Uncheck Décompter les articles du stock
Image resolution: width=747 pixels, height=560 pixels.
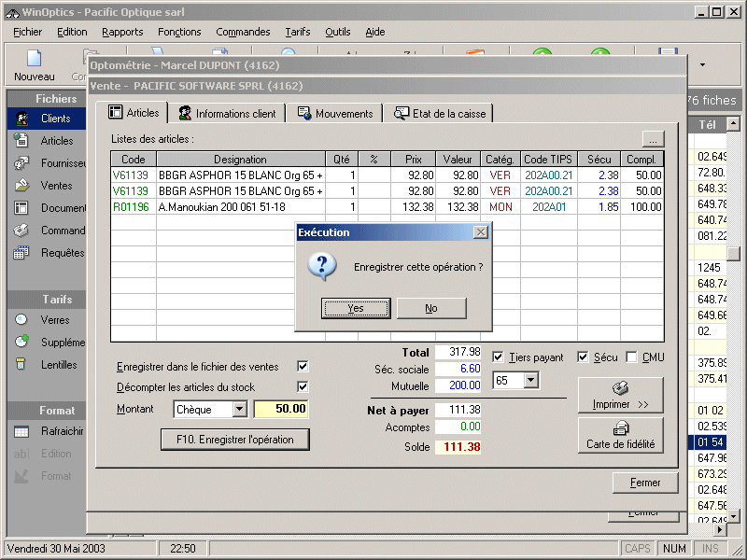pos(303,386)
